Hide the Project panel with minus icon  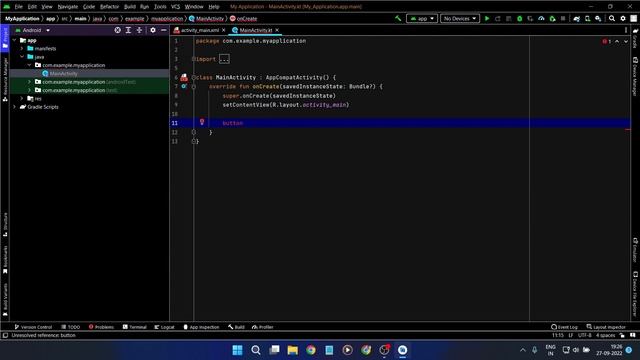click(164, 30)
